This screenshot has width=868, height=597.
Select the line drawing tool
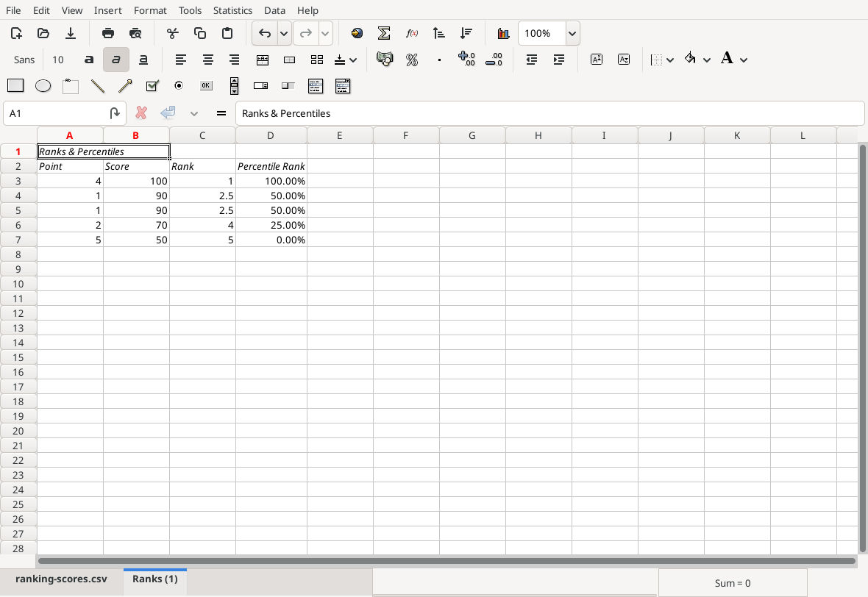pos(97,86)
